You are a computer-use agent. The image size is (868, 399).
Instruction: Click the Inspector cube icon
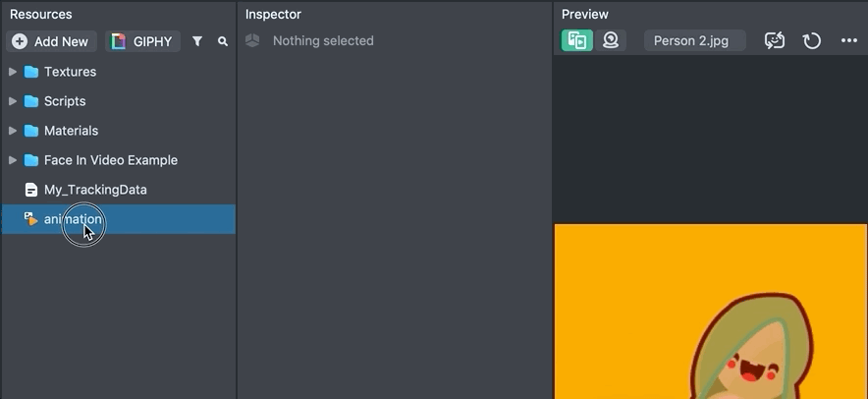point(253,41)
